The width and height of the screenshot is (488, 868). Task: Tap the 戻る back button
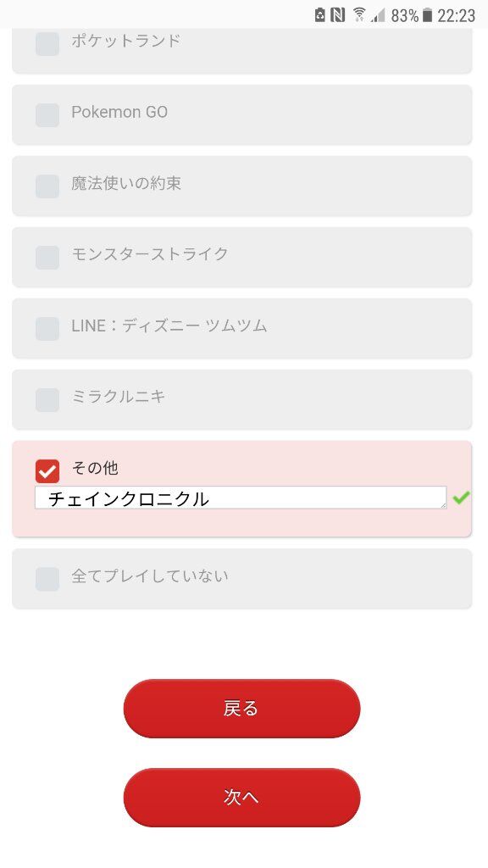tap(241, 708)
